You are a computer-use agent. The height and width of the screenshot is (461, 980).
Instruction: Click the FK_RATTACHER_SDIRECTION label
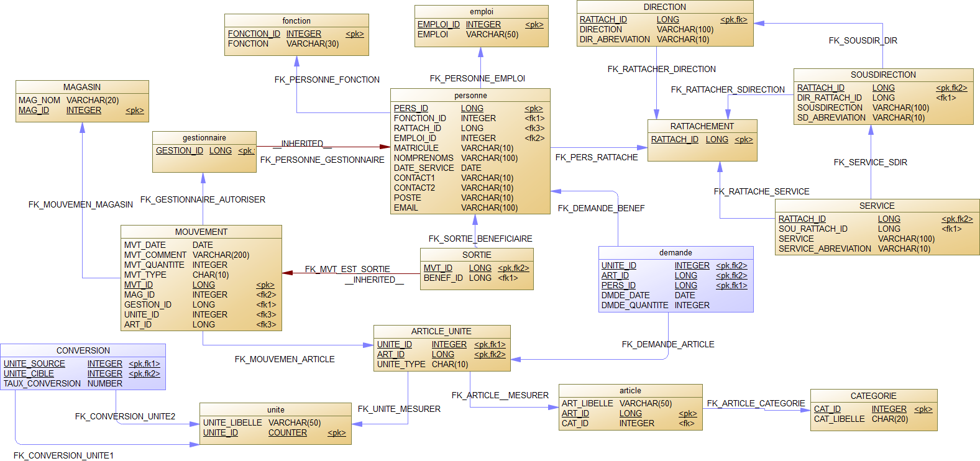(x=728, y=89)
